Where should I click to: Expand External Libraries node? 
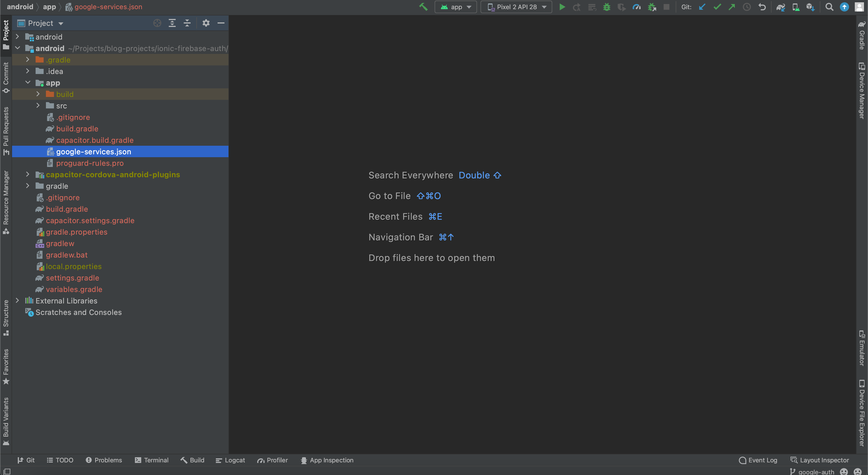(x=18, y=300)
